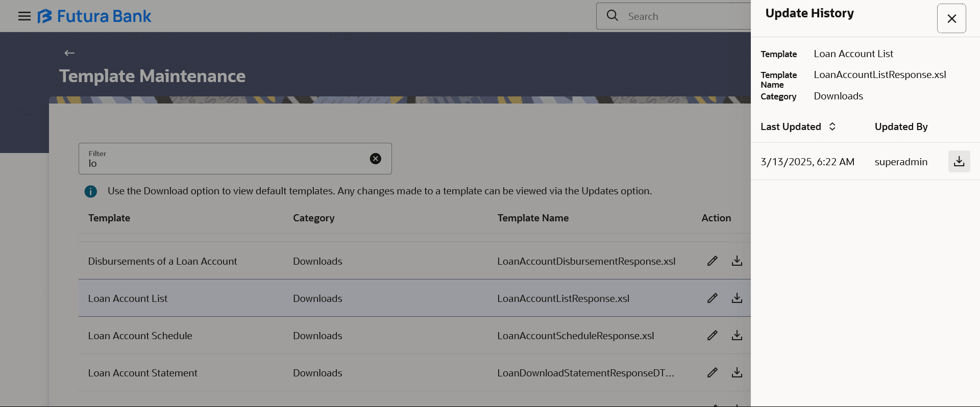
Task: Click the Search box in header
Action: click(x=674, y=16)
